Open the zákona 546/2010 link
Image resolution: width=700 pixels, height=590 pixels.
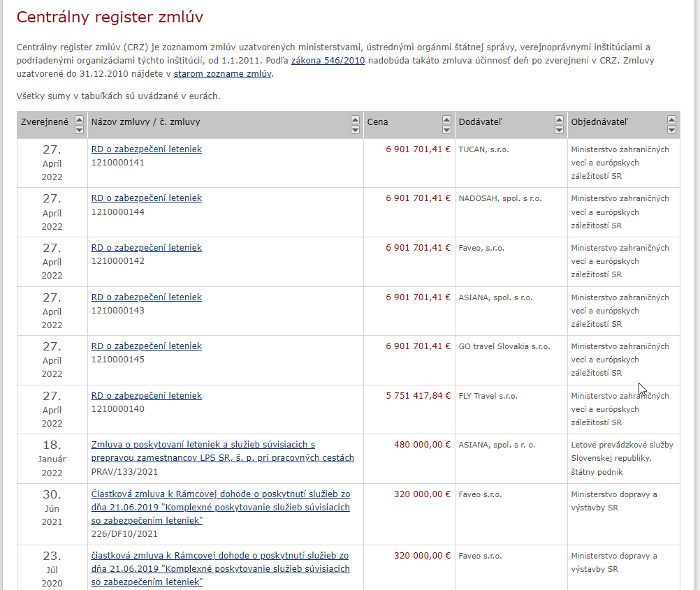tap(328, 60)
